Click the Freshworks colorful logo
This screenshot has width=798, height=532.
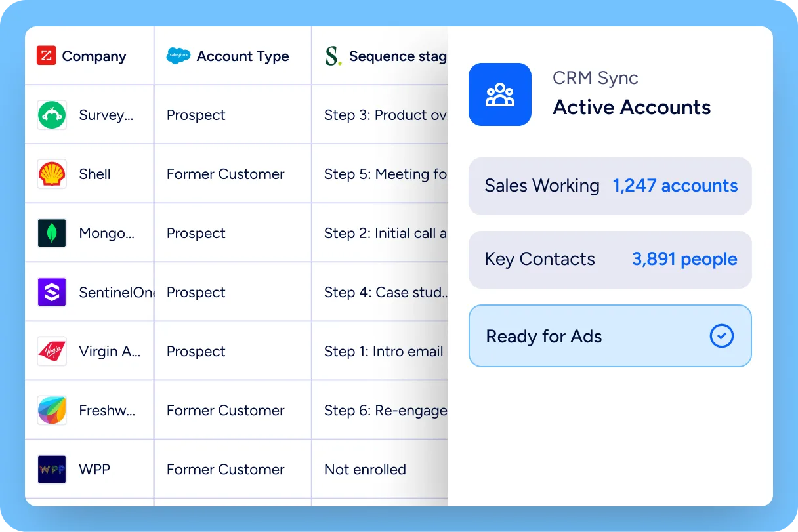[52, 410]
